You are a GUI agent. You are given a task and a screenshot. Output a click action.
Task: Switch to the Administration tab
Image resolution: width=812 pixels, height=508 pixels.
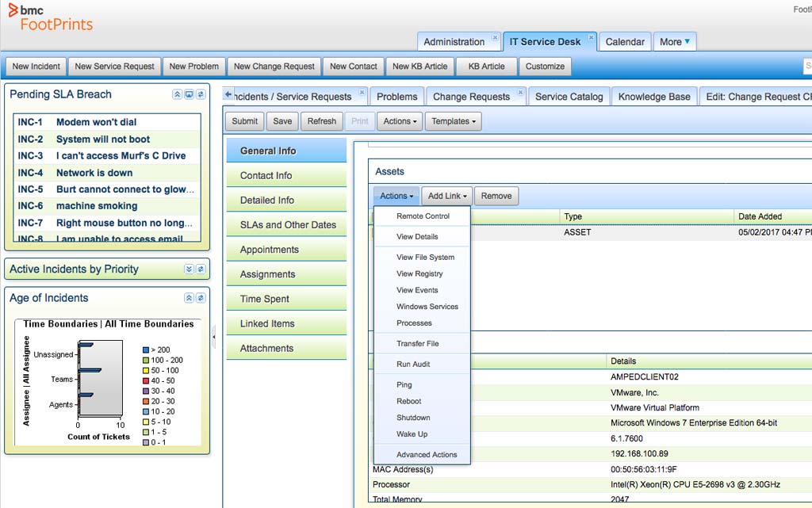tap(454, 42)
